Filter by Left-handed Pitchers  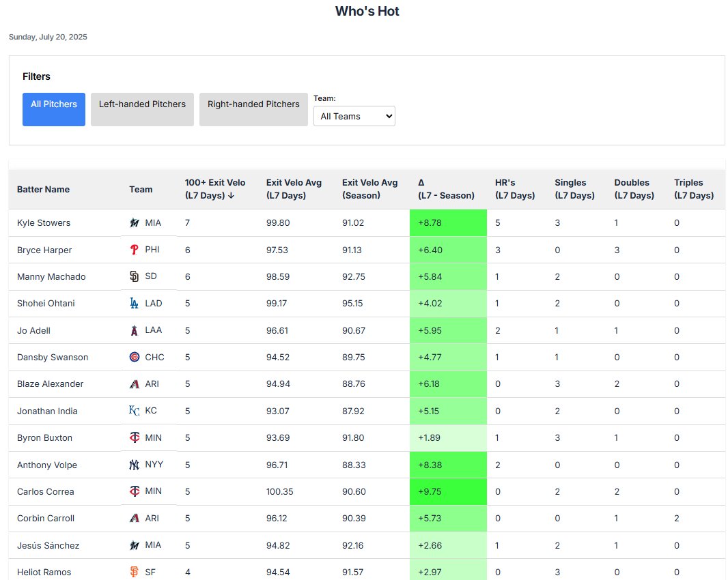click(142, 109)
